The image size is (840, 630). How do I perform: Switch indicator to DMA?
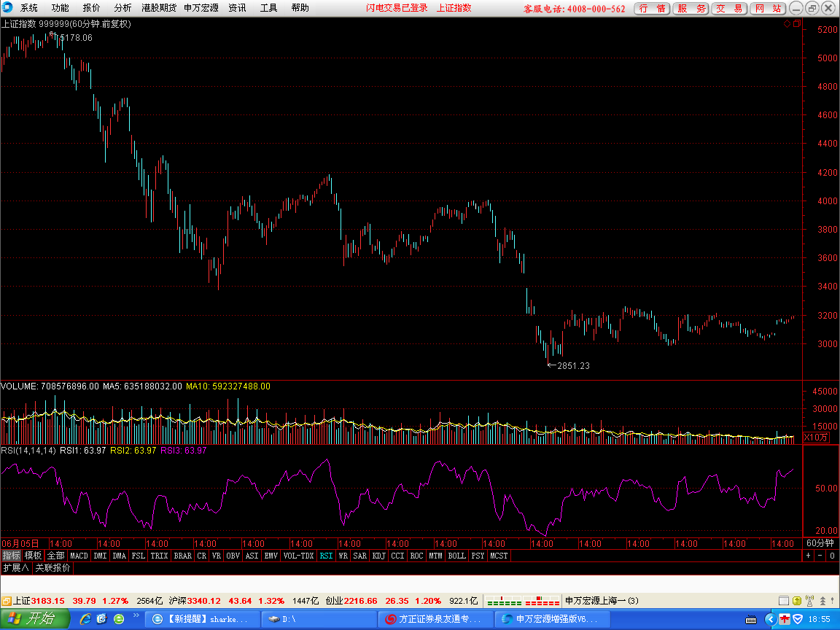120,556
